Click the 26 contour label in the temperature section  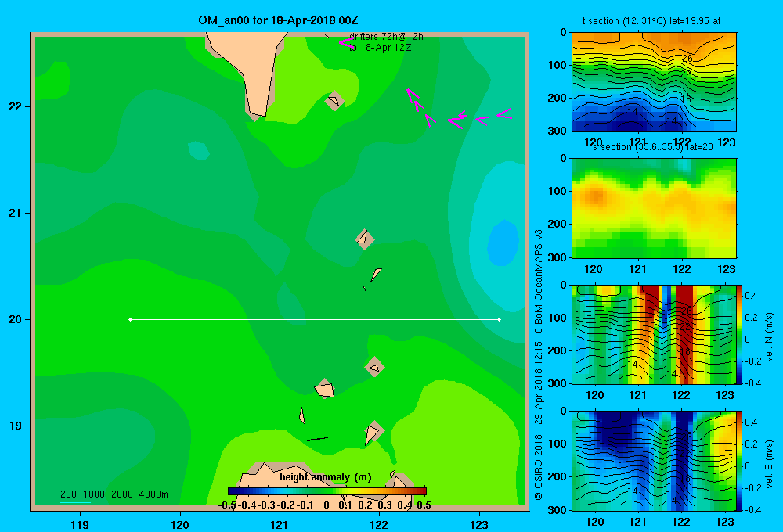click(687, 59)
